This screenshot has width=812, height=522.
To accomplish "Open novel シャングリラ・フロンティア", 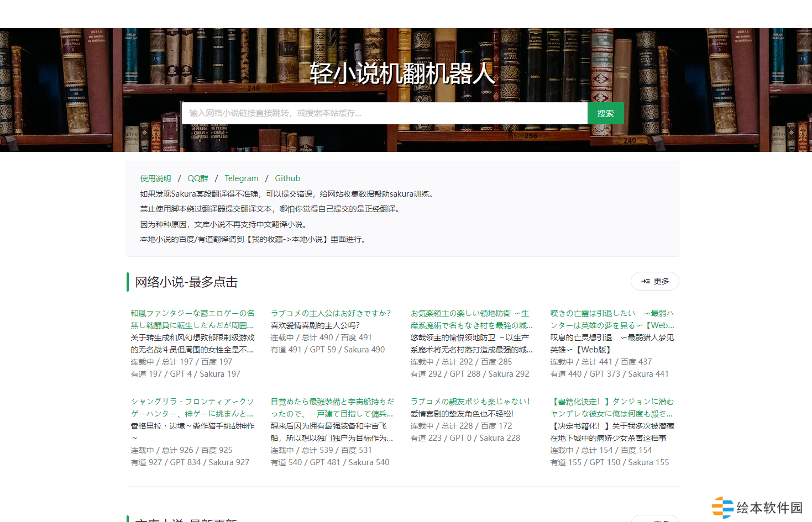I will click(x=192, y=408).
